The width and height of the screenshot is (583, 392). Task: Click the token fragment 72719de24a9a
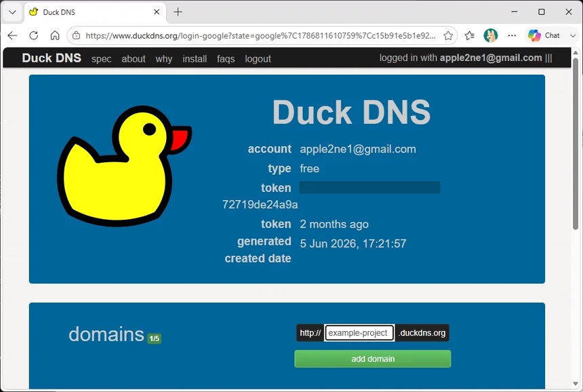pos(260,205)
